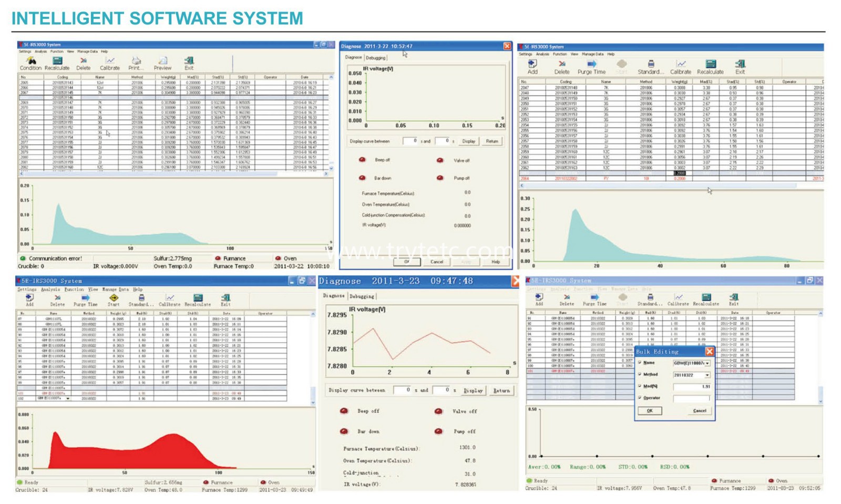Open the Name dropdown in Bulk Editing

[707, 363]
